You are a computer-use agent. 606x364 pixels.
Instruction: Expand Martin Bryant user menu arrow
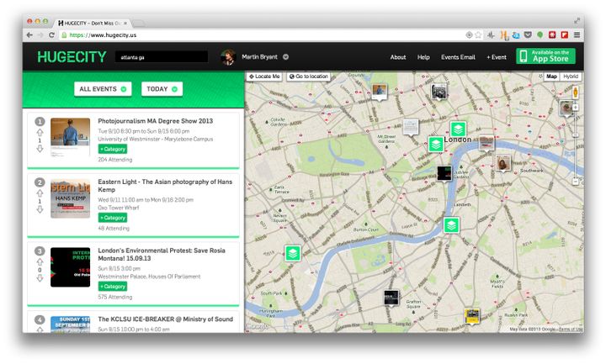pyautogui.click(x=285, y=56)
